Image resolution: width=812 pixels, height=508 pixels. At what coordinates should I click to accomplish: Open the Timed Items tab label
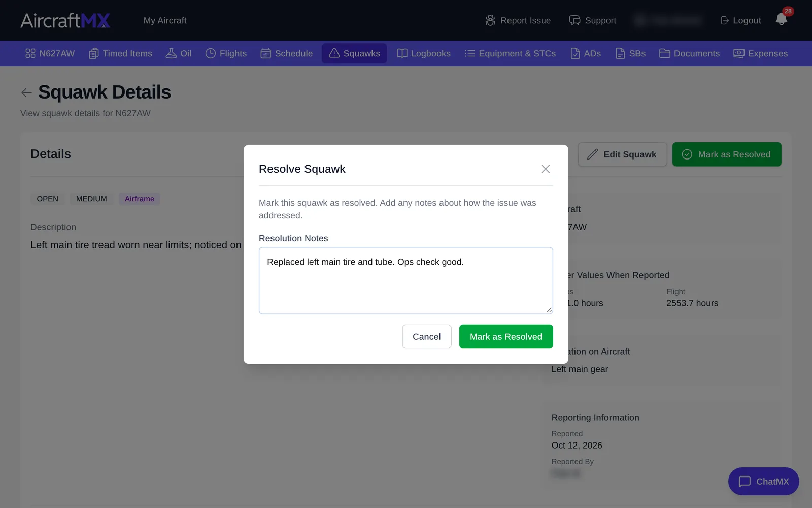pyautogui.click(x=127, y=53)
